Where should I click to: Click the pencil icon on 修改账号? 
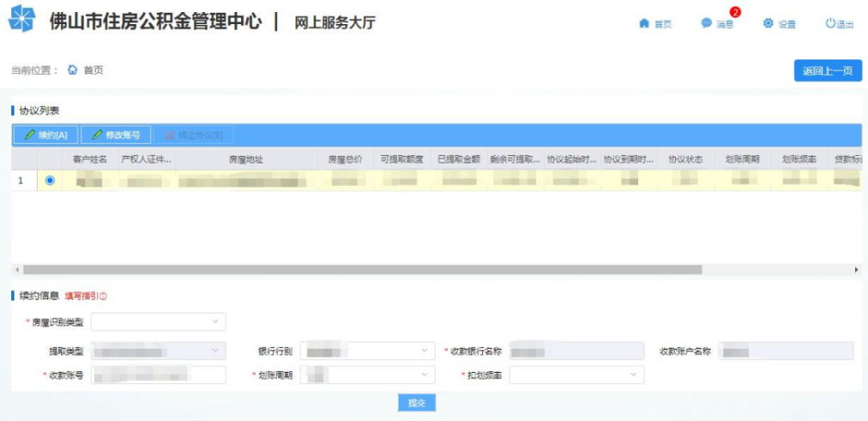(96, 135)
